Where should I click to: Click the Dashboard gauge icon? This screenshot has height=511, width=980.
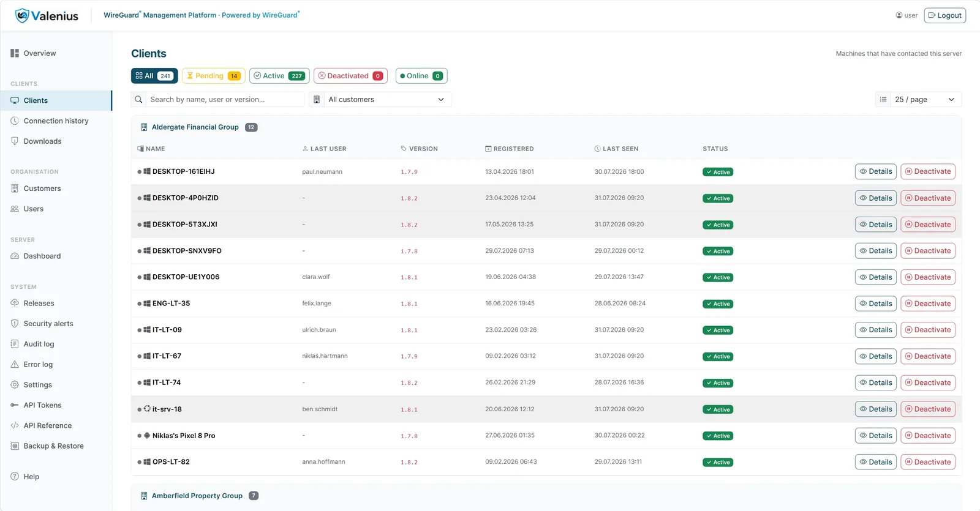point(15,256)
